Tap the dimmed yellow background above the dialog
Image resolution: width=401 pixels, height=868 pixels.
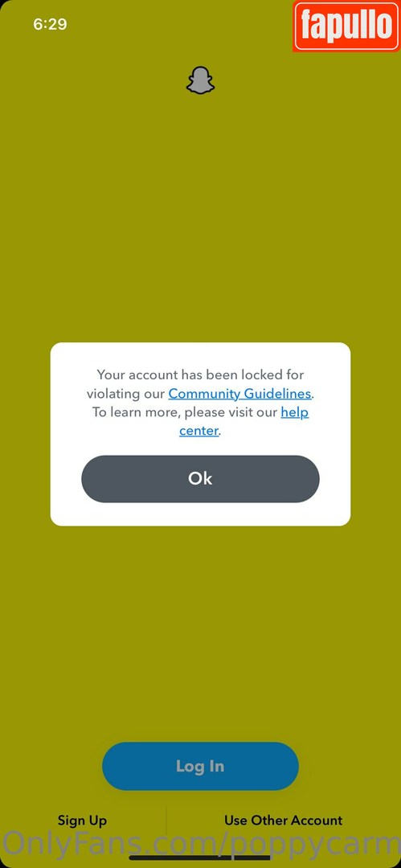click(x=201, y=222)
